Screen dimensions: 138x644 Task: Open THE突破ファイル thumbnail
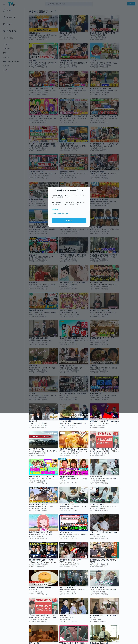pos(74,51)
